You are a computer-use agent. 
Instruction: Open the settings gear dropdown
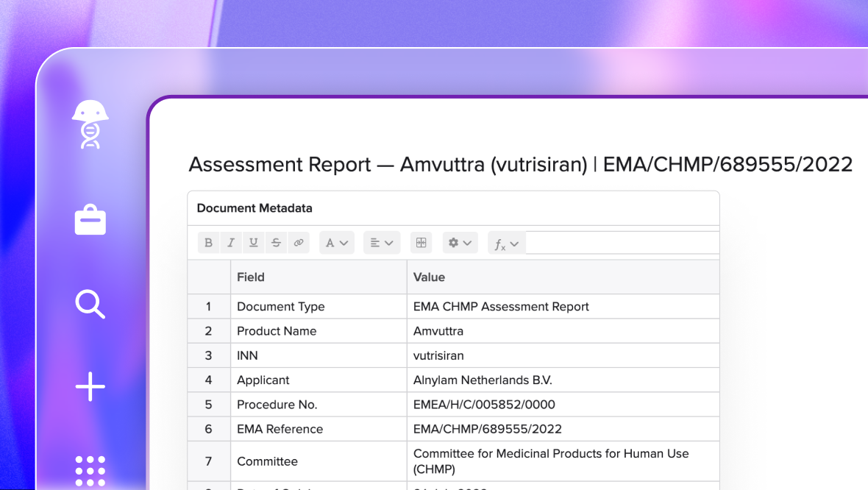tap(460, 242)
